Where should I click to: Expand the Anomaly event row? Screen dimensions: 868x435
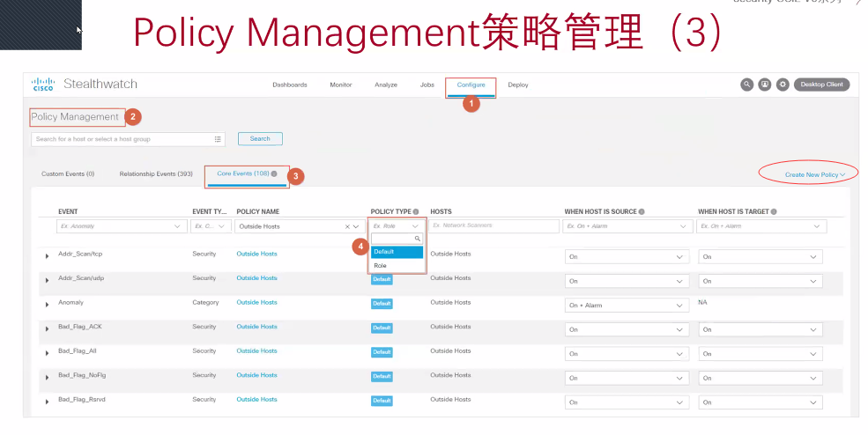[x=47, y=305]
